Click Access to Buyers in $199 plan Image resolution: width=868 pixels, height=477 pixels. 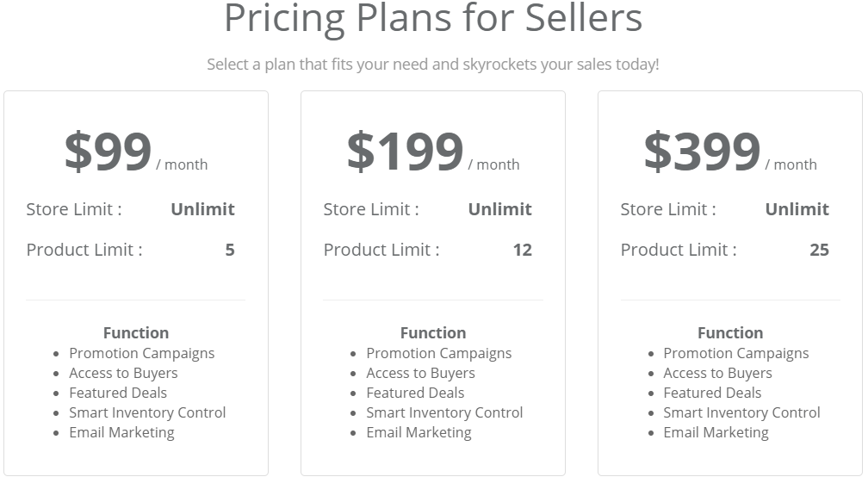coord(421,374)
